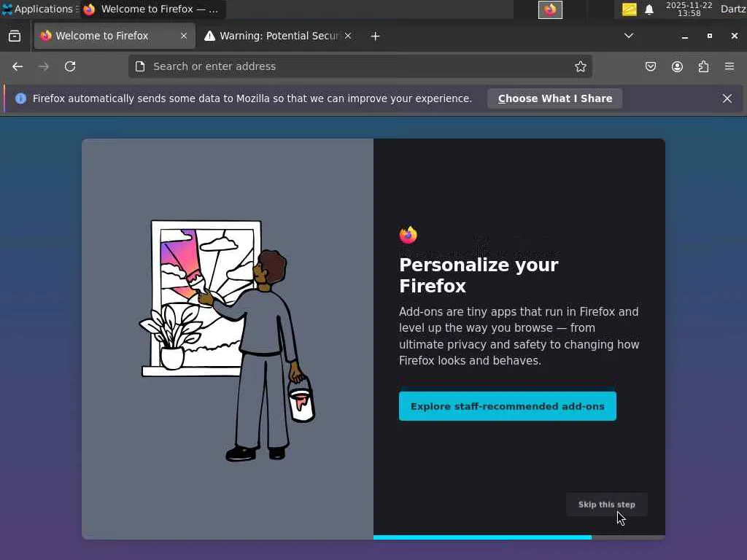The height and width of the screenshot is (560, 747).
Task: Click Choose What I Share button
Action: click(555, 98)
